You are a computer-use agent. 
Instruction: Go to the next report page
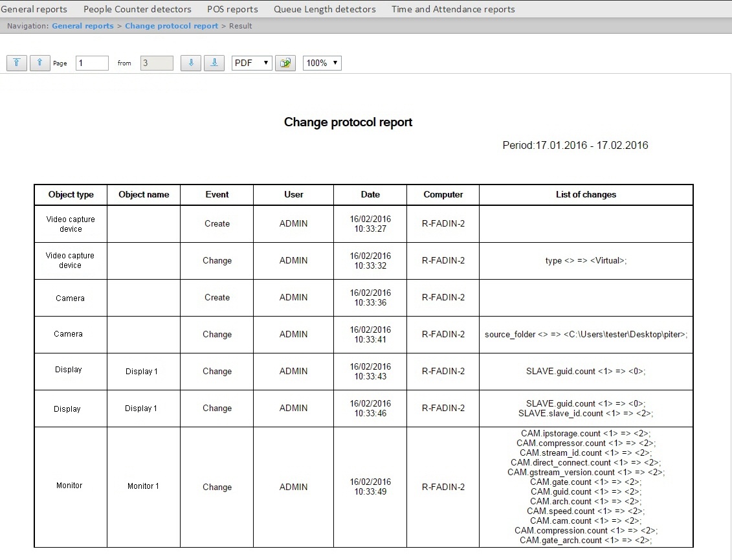coord(190,63)
